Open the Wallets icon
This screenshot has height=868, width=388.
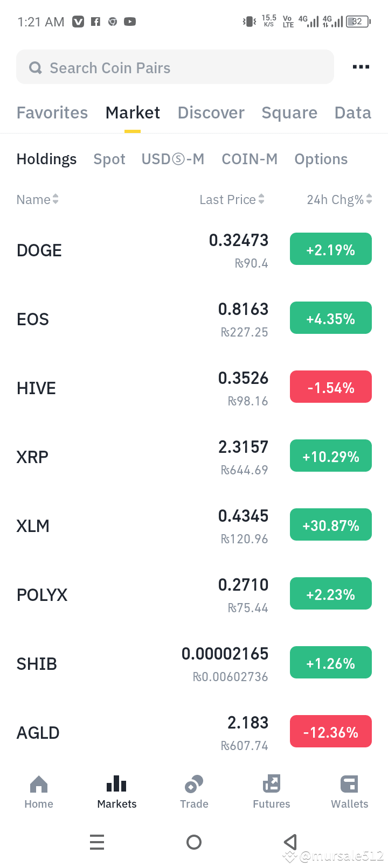(x=349, y=785)
